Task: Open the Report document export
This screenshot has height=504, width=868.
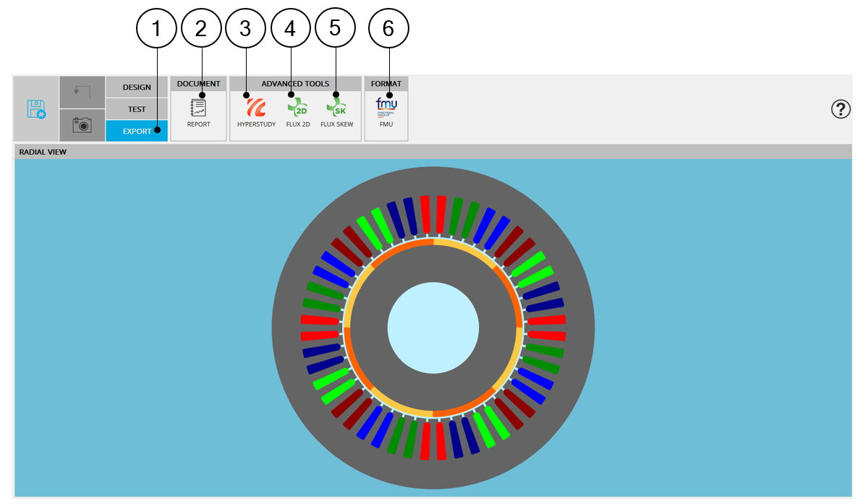Action: pos(198,109)
